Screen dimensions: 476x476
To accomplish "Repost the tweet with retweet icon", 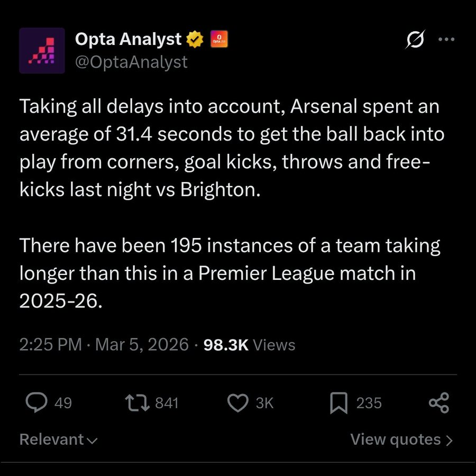I will (137, 403).
